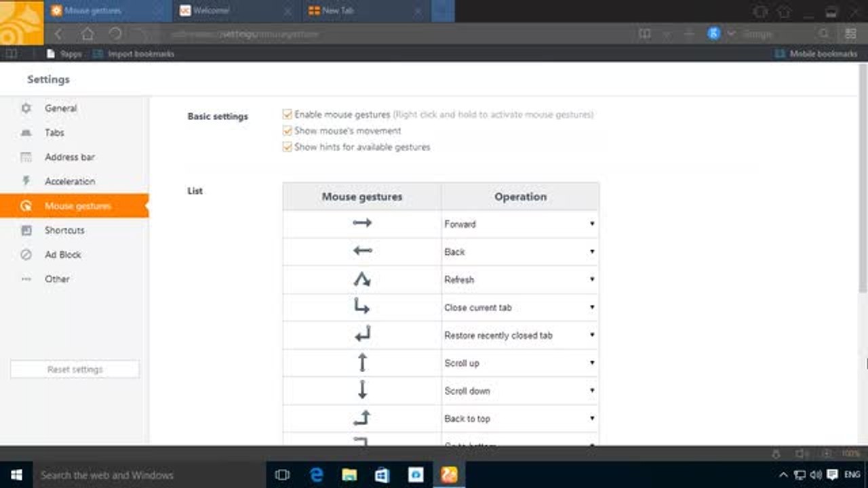Viewport: 868px width, 488px height.
Task: Open the Windows Store taskbar icon
Action: coord(382,474)
